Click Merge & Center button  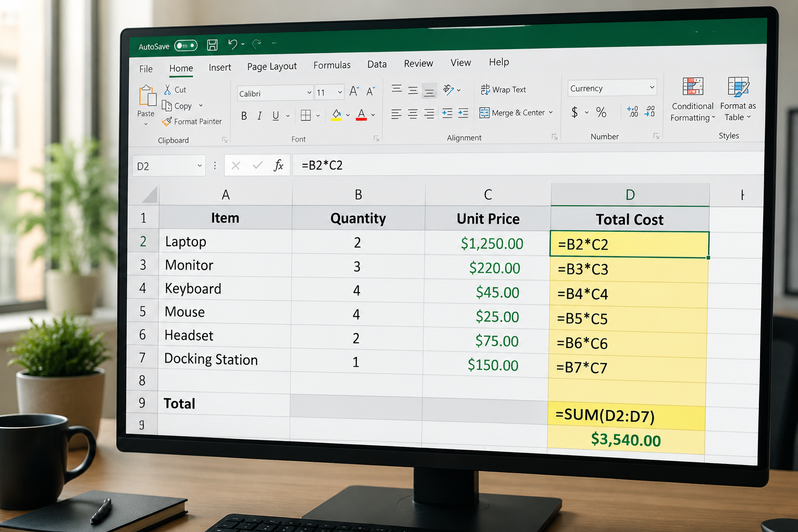[x=512, y=113]
